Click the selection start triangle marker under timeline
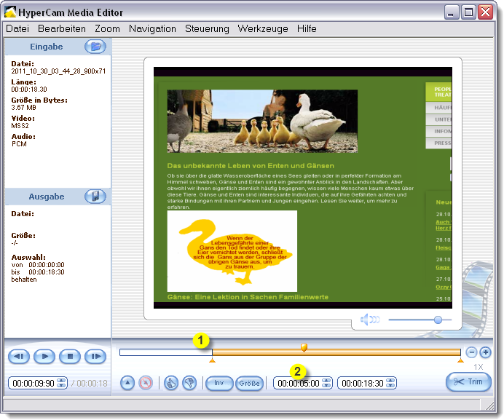504x420 pixels. coord(212,361)
